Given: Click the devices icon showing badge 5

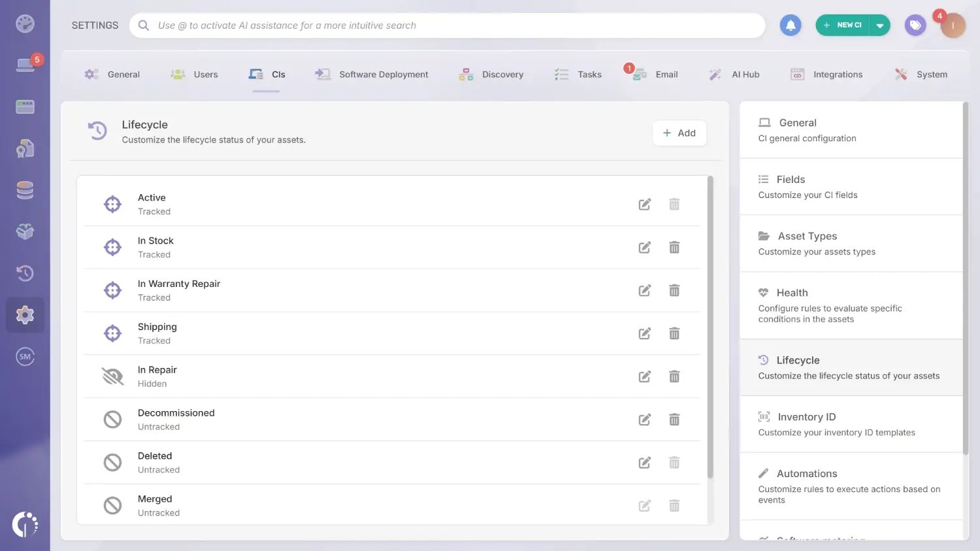Looking at the screenshot, I should pyautogui.click(x=25, y=64).
